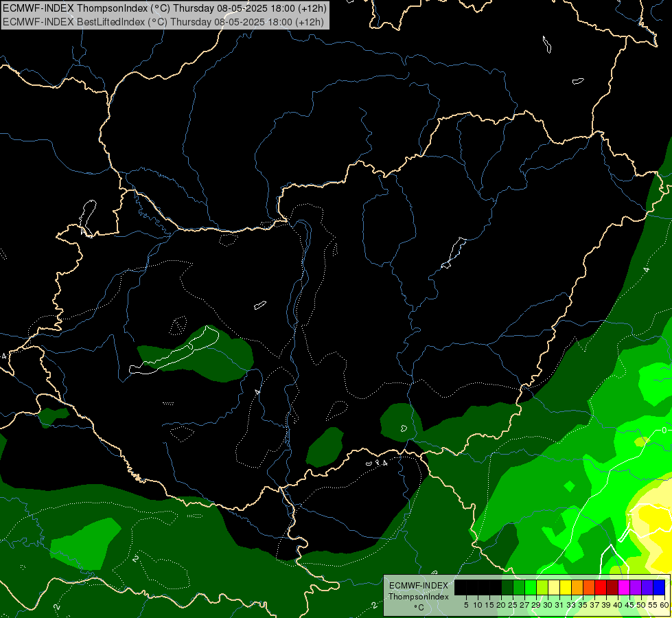Click the bright red 37–39 legend swatch
This screenshot has width=672, height=618.
pos(601,587)
